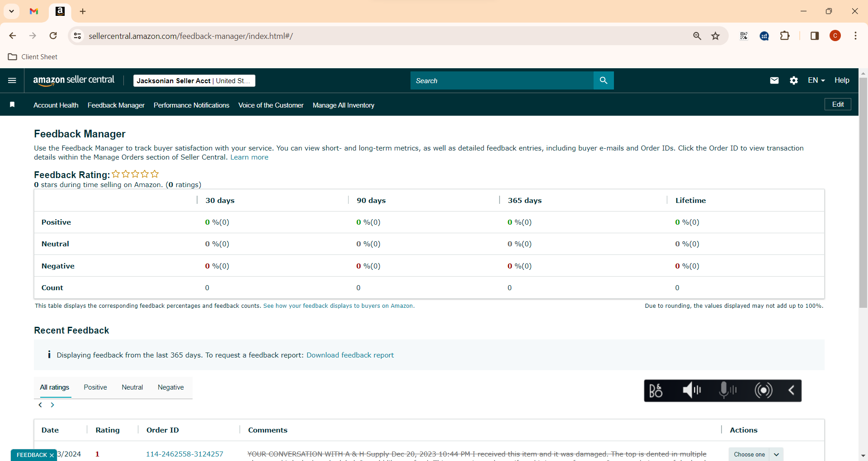Collapse the overlay with the left chevron
This screenshot has height=461, width=868.
pyautogui.click(x=792, y=390)
